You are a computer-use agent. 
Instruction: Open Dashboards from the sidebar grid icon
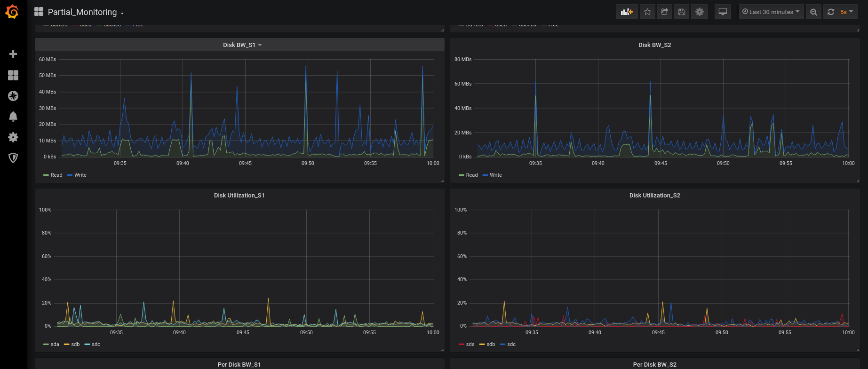13,75
